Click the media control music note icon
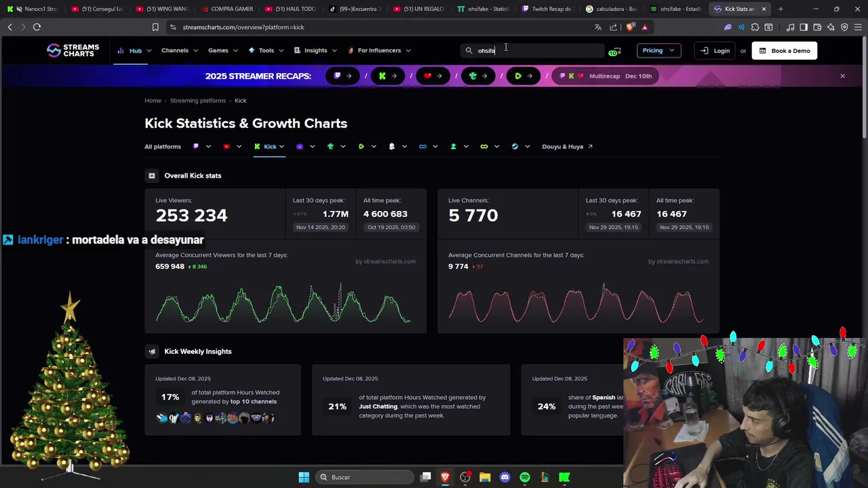 click(x=790, y=27)
